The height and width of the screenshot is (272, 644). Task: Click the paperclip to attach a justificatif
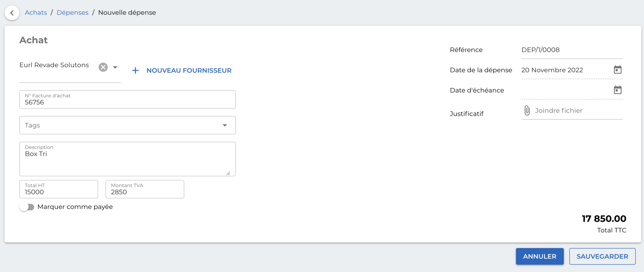[x=526, y=110]
